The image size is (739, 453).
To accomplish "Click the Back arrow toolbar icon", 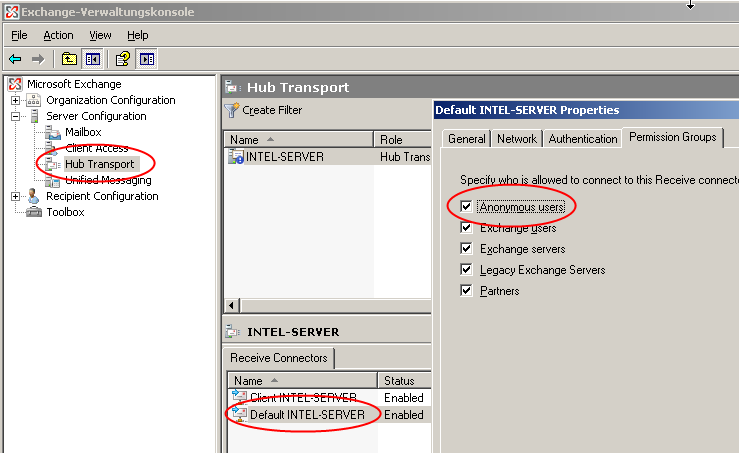I will coord(15,59).
